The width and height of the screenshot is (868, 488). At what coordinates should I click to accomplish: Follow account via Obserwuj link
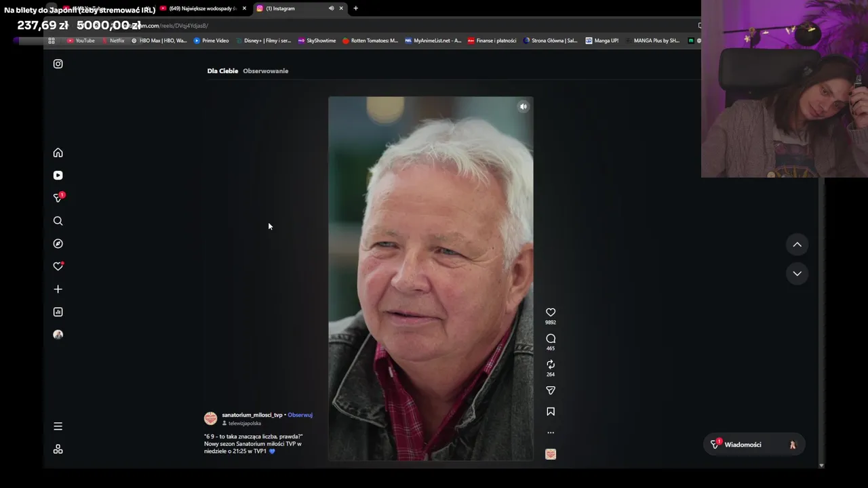[x=300, y=415]
